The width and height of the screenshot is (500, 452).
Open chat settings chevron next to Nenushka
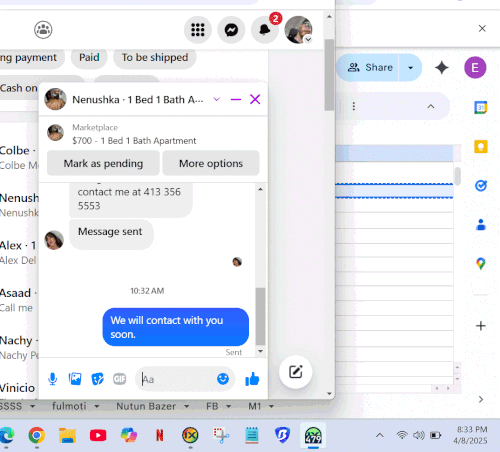[217, 99]
